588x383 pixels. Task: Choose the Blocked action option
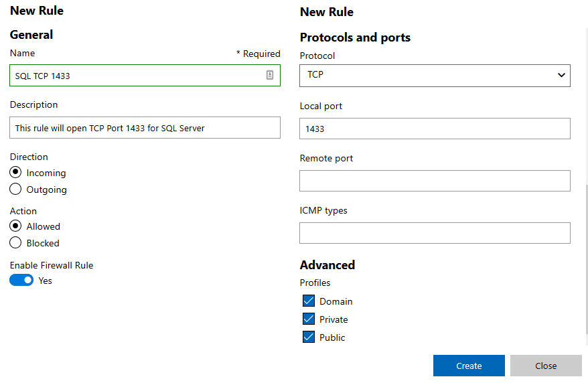[15, 243]
